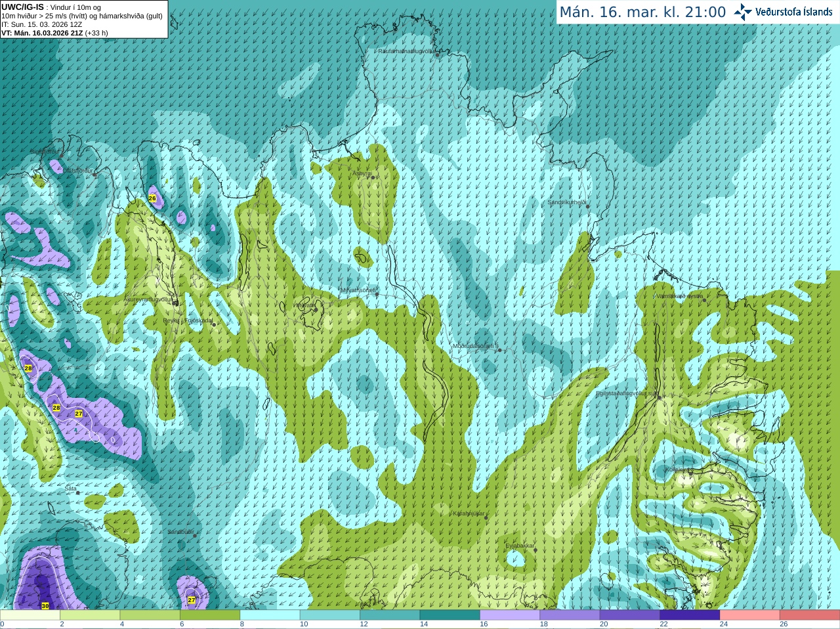Viewport: 840px width, 629px height.
Task: Click the 24–26 m/s pink legend swatch
Action: click(x=750, y=615)
